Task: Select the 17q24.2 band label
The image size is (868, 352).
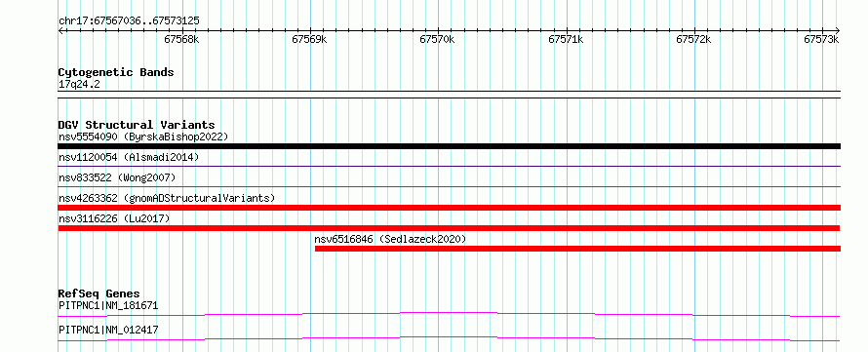Action: click(79, 85)
